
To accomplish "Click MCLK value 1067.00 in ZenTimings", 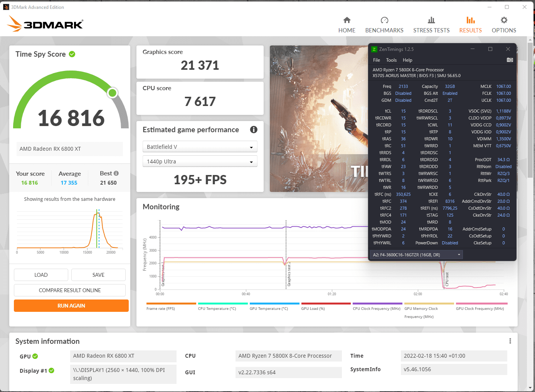I will coord(503,86).
